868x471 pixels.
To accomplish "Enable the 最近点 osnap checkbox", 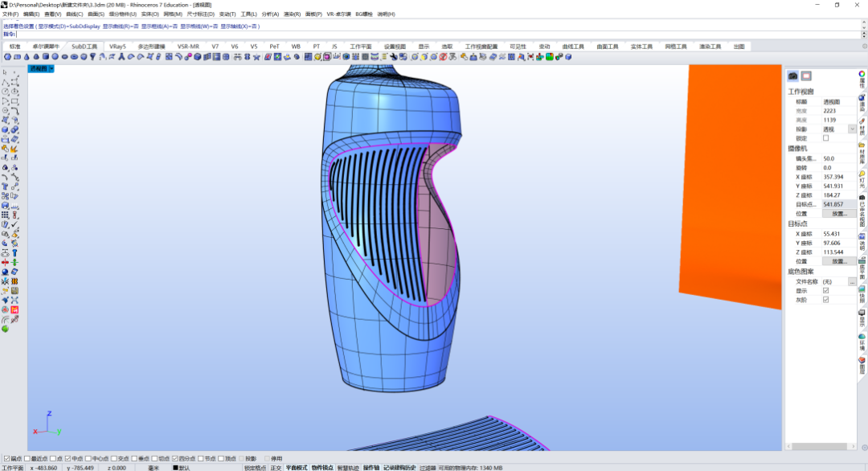I will pos(27,458).
